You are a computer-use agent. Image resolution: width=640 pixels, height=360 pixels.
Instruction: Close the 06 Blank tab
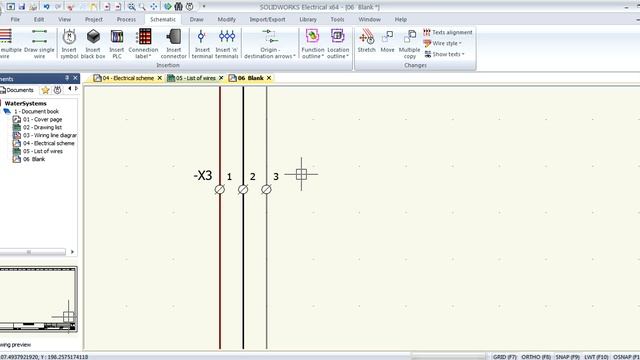[x=269, y=78]
